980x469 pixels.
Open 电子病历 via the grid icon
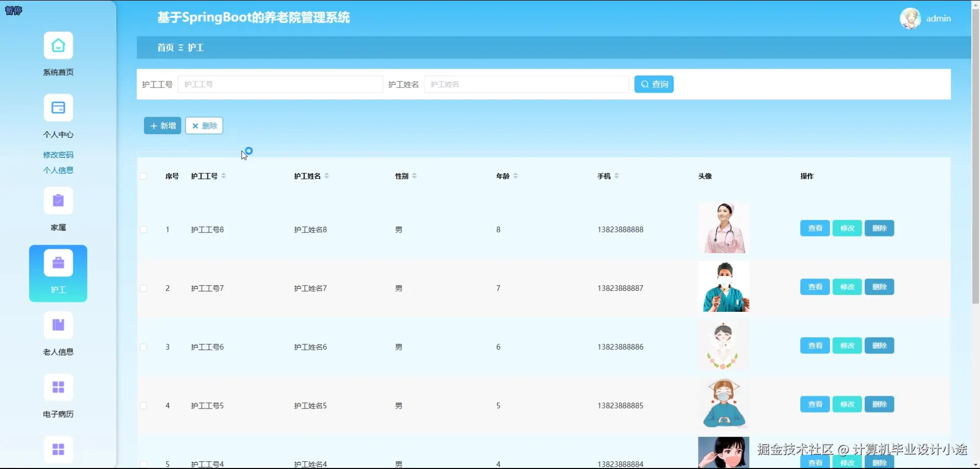[58, 387]
